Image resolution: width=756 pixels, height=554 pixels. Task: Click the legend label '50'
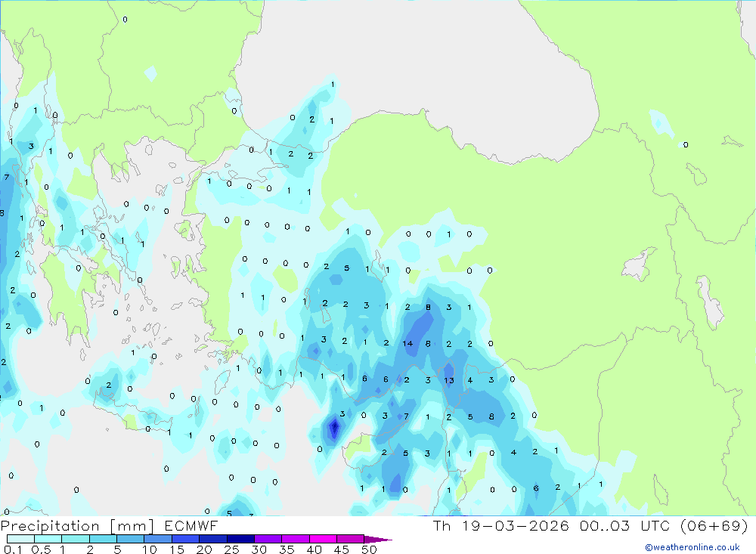coord(369,549)
